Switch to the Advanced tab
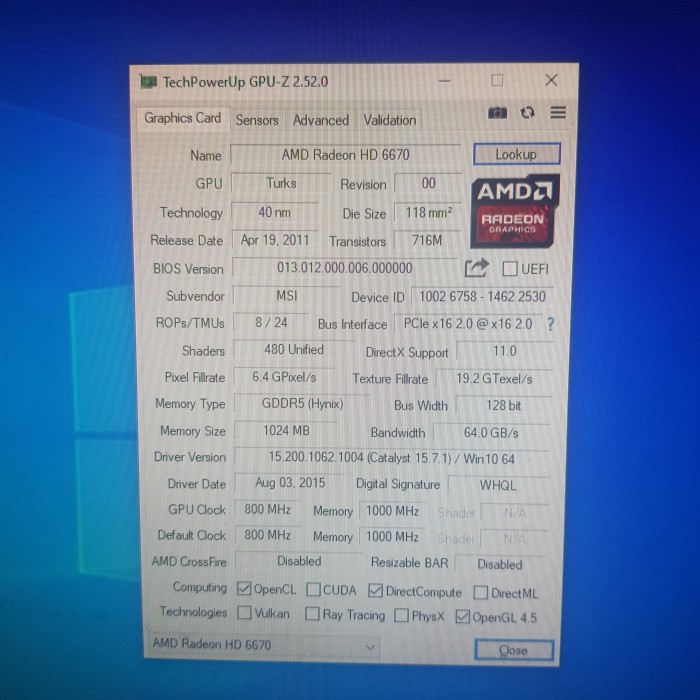 [321, 120]
